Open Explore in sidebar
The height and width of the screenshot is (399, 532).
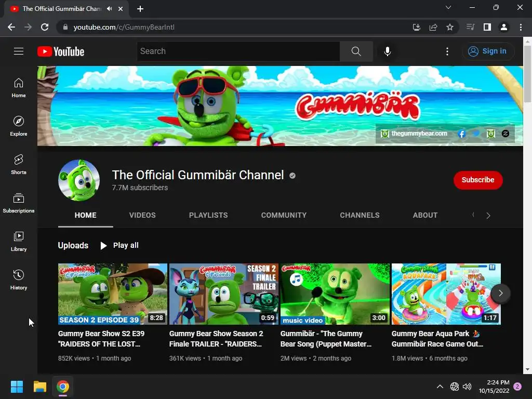click(19, 126)
